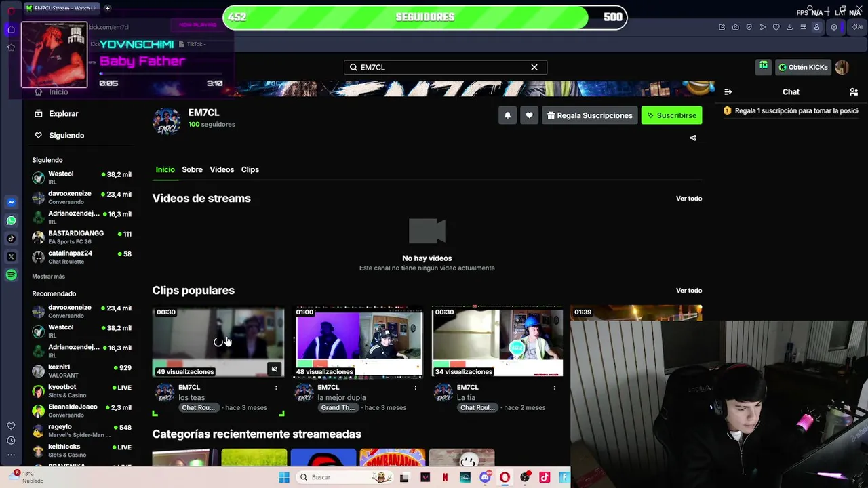Open X (Twitter) in the Opera sidebar

coord(11,257)
